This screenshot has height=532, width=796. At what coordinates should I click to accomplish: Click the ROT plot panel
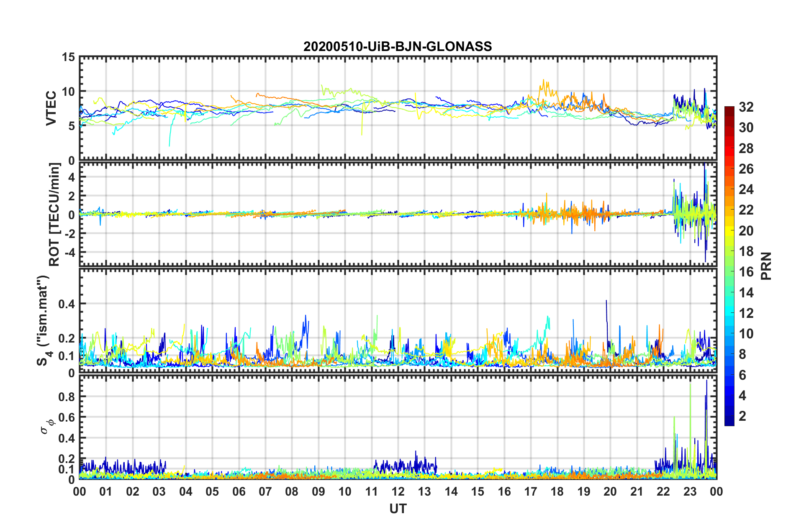398,213
